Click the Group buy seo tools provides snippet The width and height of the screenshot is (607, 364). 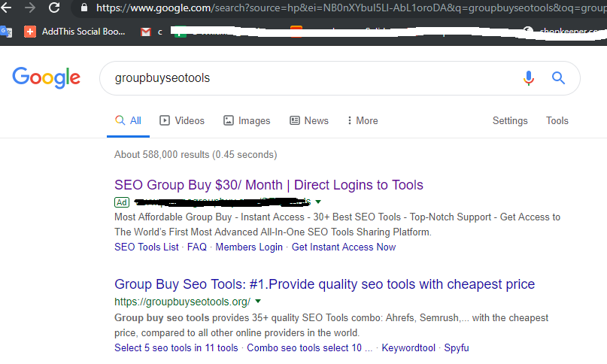click(332, 325)
